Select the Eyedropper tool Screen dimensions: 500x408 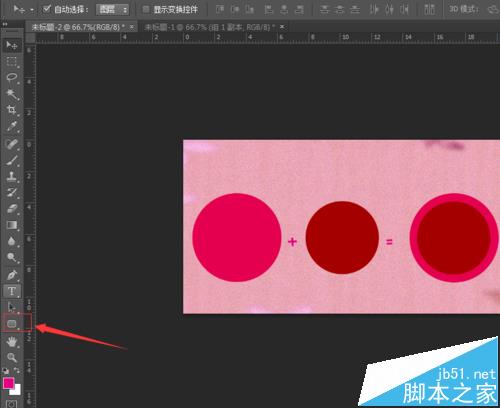click(12, 127)
